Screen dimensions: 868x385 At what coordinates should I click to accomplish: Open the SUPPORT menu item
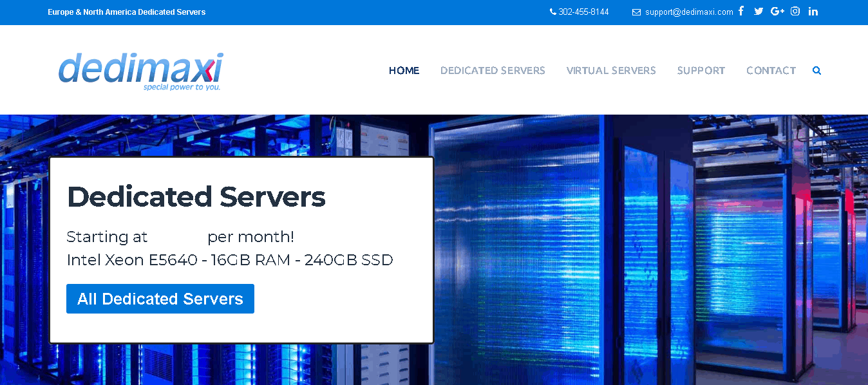[x=701, y=71]
